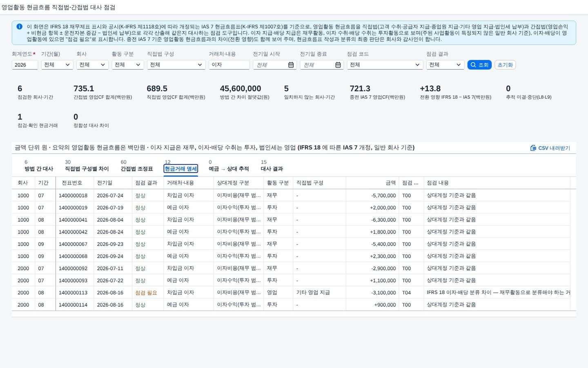Viewport: 588px width, 368px height.
Task: Open the 활동 구분 dropdown
Action: (x=128, y=65)
